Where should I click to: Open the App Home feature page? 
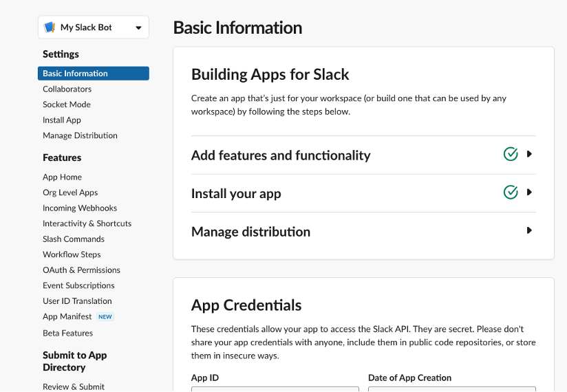click(62, 177)
